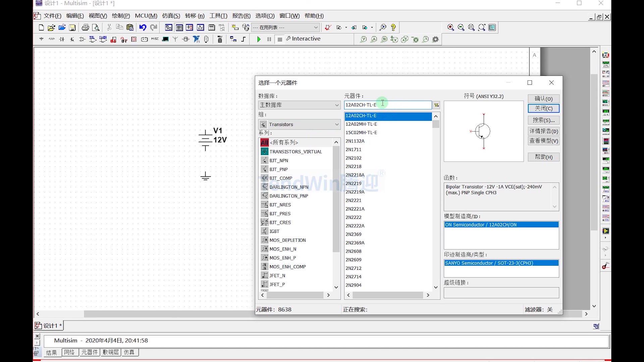Screen dimensions: 644x362
Task: Place a MISC component
Action: pyautogui.click(x=155, y=39)
